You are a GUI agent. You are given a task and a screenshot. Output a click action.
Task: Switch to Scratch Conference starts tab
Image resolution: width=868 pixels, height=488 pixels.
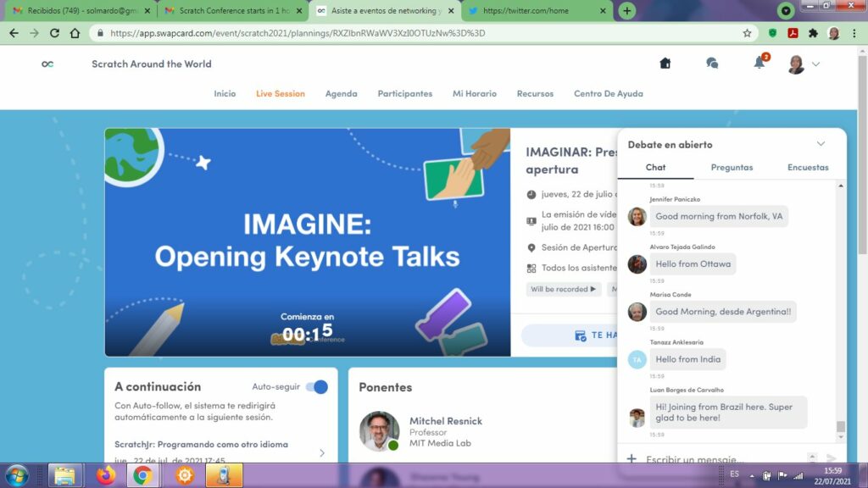coord(232,10)
